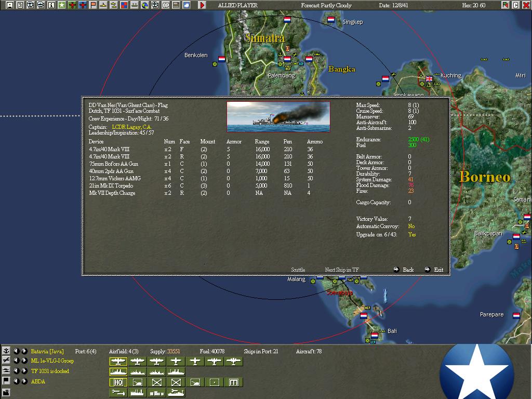Click the 'Hex: 20 60' readout
Image resolution: width=532 pixels, height=399 pixels.
pyautogui.click(x=474, y=5)
